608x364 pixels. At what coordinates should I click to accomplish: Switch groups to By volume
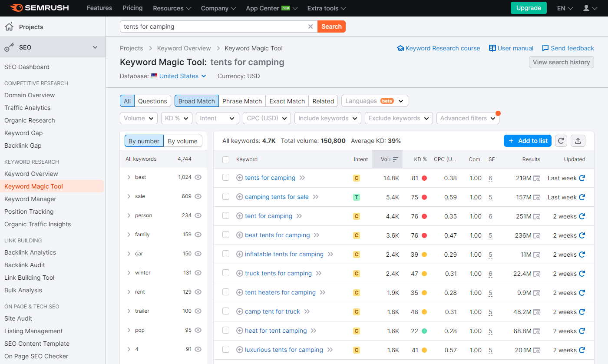183,141
